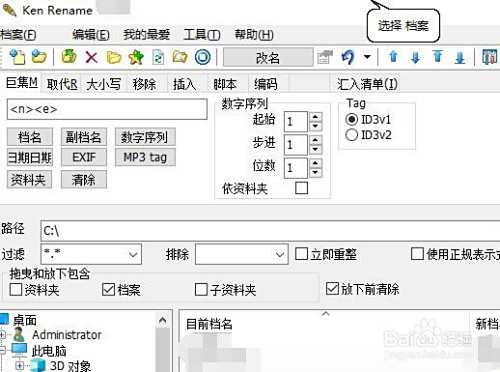Image resolution: width=500 pixels, height=372 pixels.
Task: Click the MP3 tag button
Action: (x=145, y=157)
